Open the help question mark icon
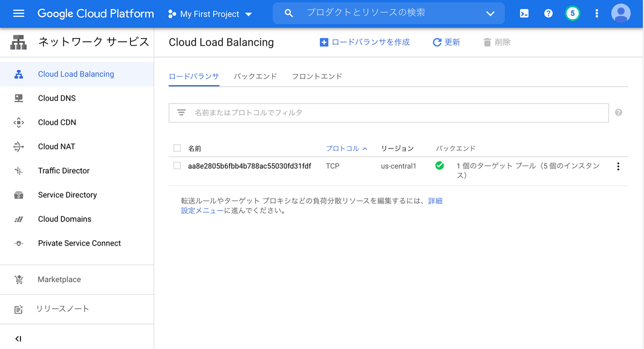 click(x=548, y=14)
